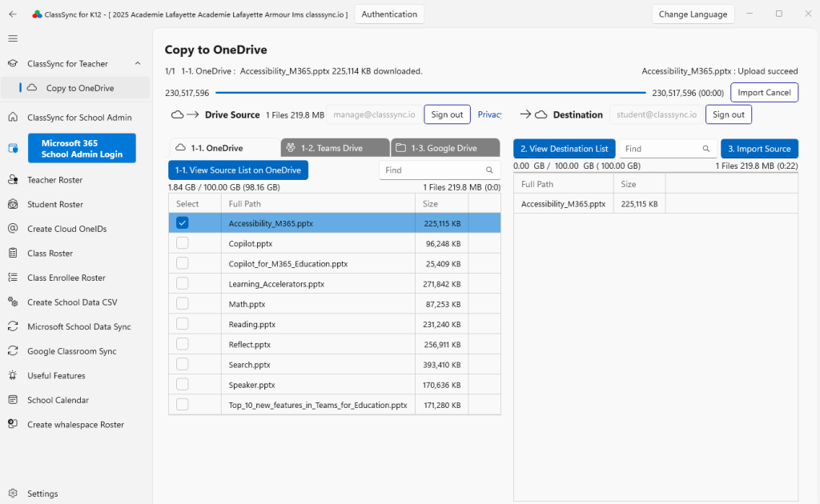
Task: Click the student@classsync.io destination email field
Action: [657, 114]
